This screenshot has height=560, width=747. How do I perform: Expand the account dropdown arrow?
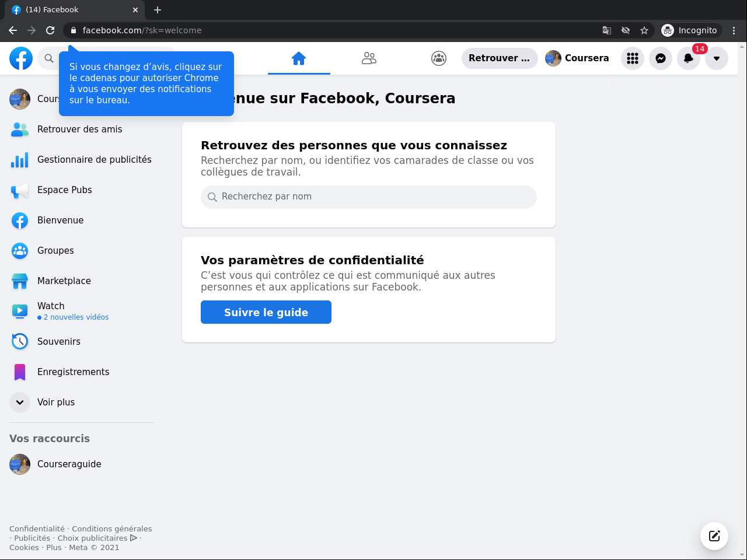point(717,58)
